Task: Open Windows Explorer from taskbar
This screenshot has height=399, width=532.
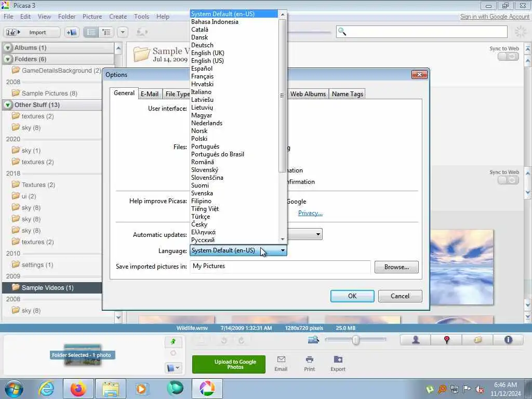Action: (111, 389)
